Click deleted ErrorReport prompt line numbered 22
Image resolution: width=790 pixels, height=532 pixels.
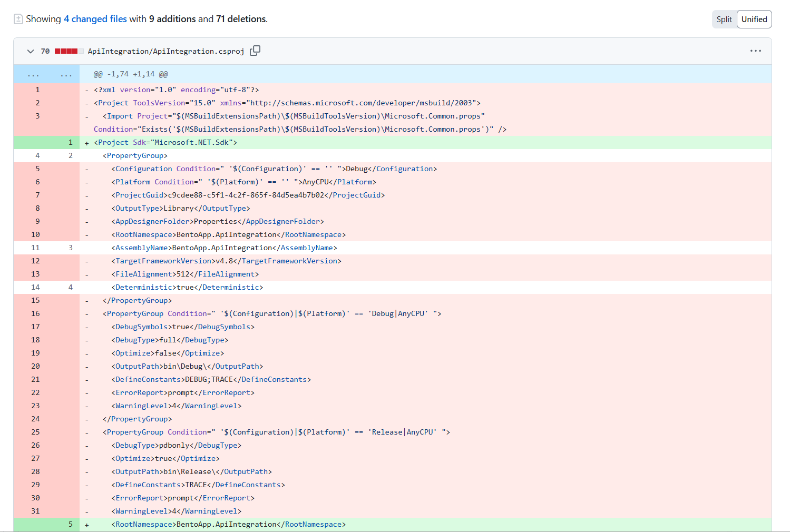point(425,392)
